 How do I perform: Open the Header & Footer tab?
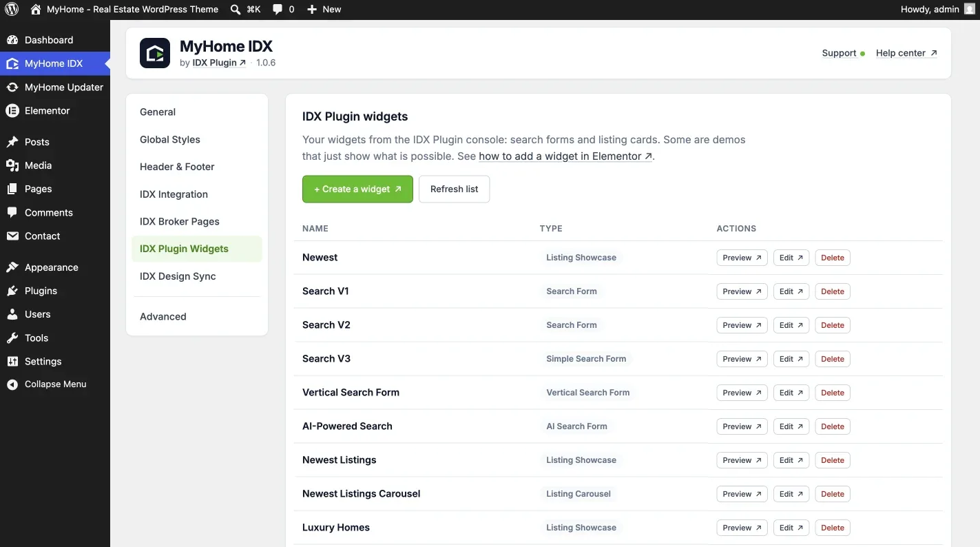click(x=197, y=167)
